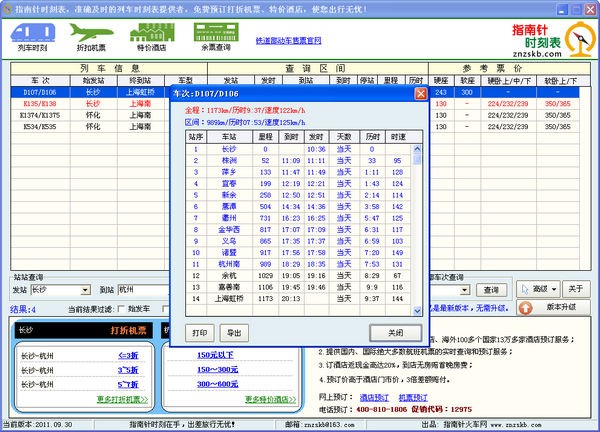Click the compass clock logo icon
This screenshot has height=432, width=600.
(x=580, y=39)
